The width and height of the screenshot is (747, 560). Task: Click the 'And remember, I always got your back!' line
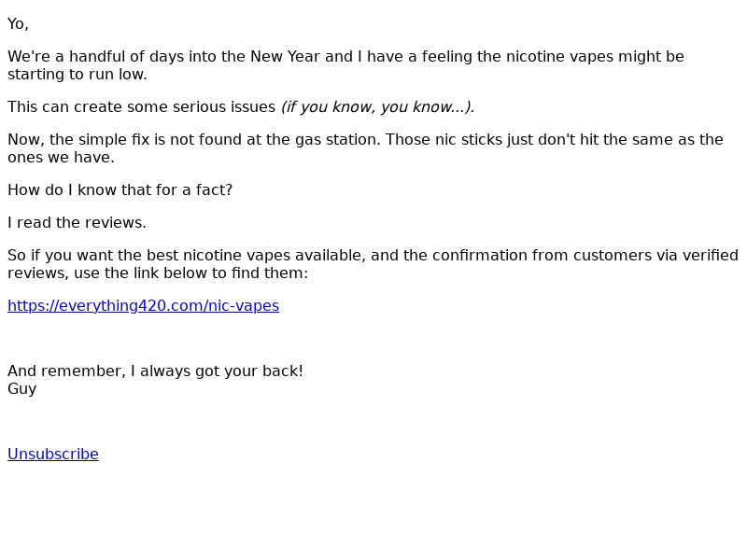[x=155, y=371]
